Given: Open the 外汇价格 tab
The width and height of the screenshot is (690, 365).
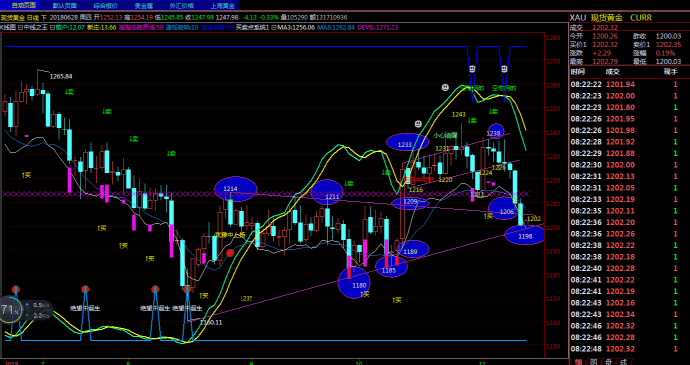Looking at the screenshot, I should click(181, 5).
